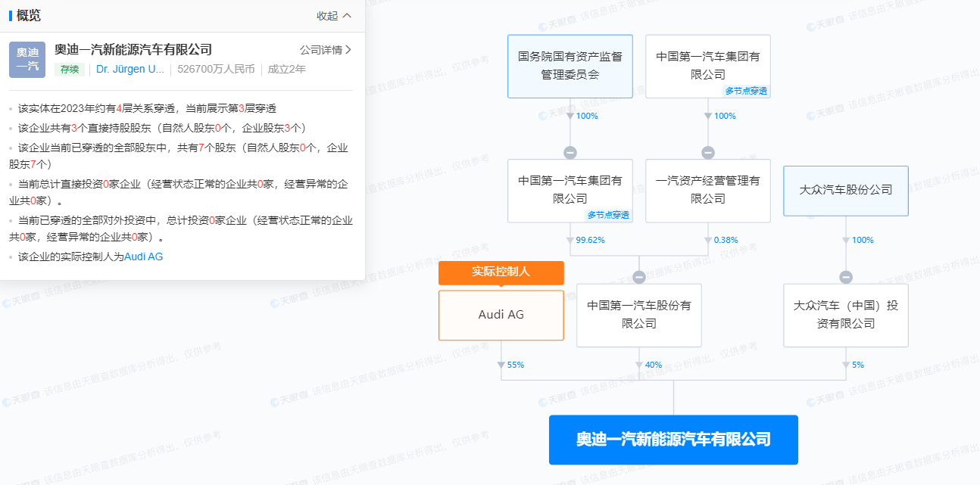The height and width of the screenshot is (485, 980).
Task: Click the minus icon above 大众汽车（中国）投资有限公司
Action: 846,275
